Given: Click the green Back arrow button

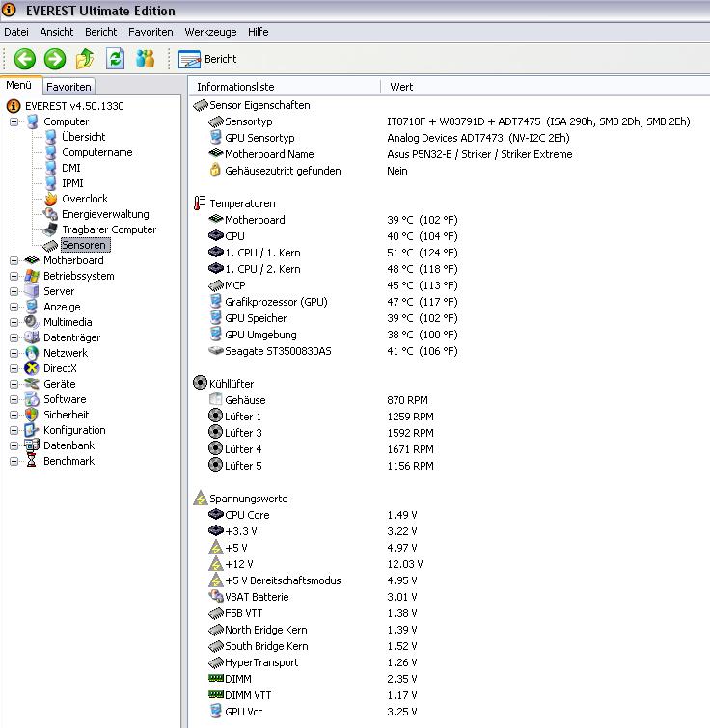Looking at the screenshot, I should click(25, 59).
